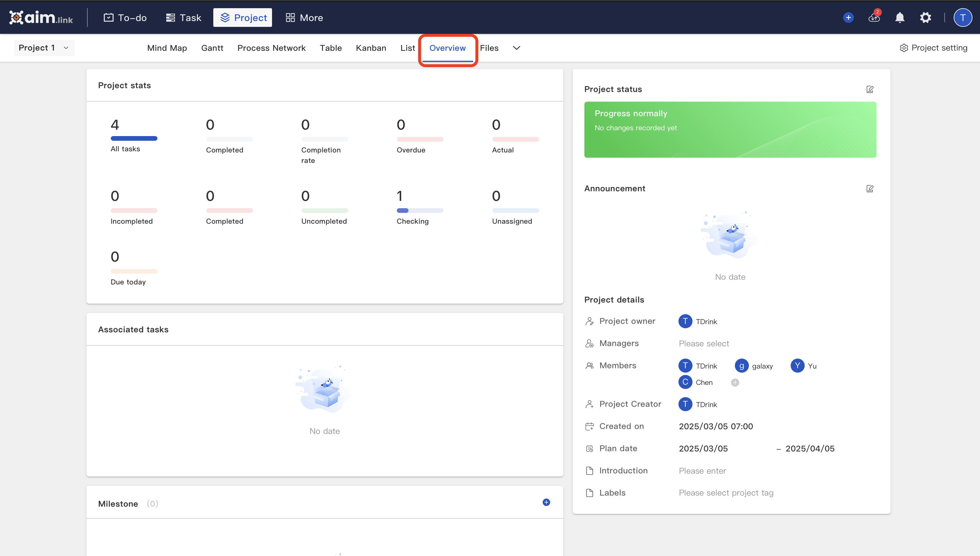
Task: Edit the Project status with the pencil icon
Action: [870, 89]
